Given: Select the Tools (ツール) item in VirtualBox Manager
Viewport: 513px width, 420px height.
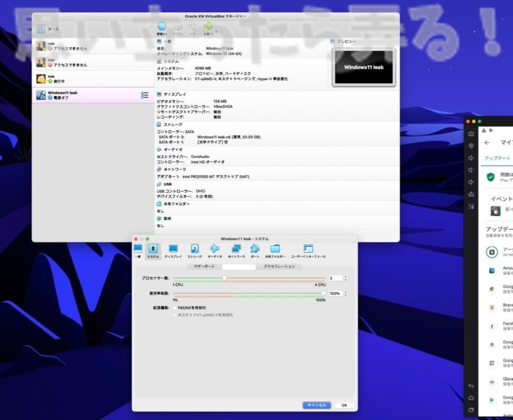Looking at the screenshot, I should click(93, 29).
